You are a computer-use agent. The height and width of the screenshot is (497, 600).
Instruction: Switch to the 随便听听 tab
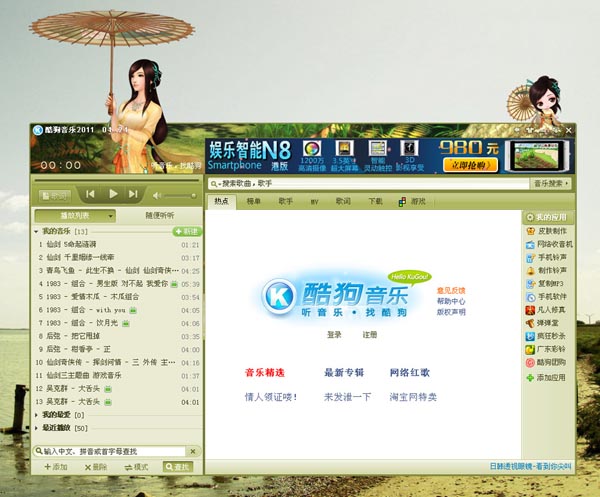click(x=160, y=216)
